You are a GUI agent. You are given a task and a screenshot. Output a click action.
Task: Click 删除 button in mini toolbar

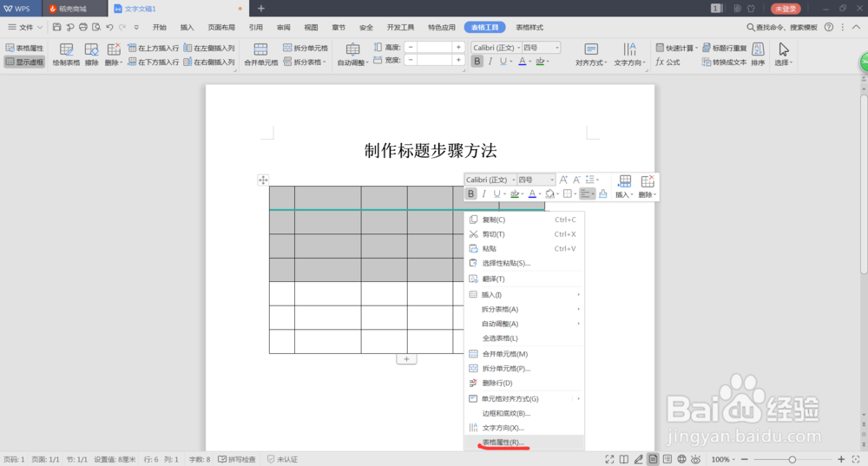648,187
